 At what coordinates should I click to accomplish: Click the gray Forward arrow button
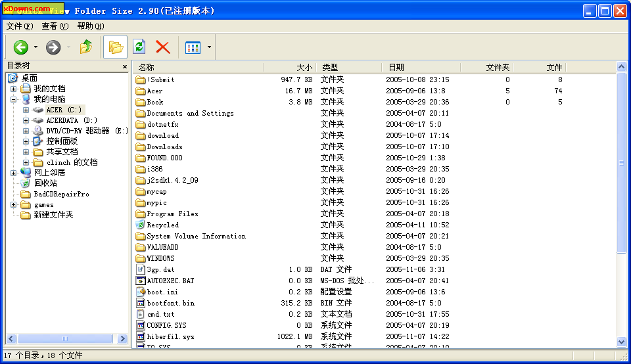pos(53,47)
